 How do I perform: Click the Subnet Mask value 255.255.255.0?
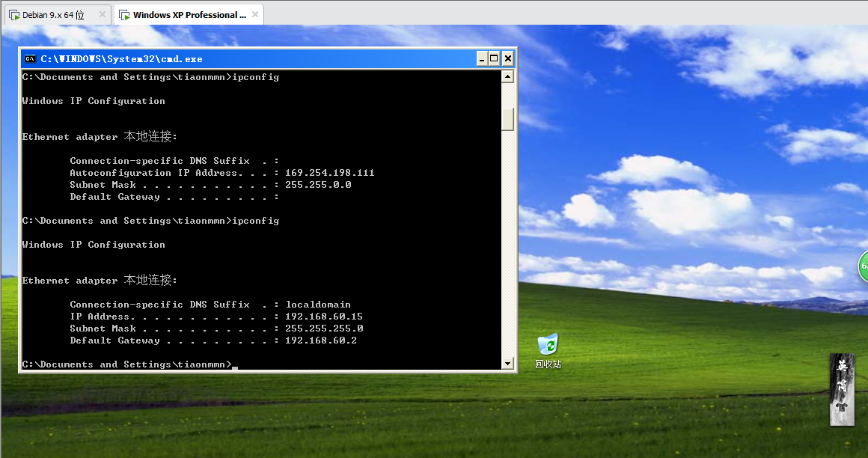(325, 329)
